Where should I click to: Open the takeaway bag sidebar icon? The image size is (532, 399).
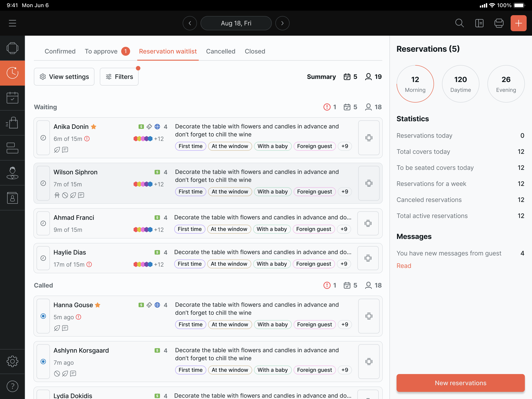click(12, 123)
